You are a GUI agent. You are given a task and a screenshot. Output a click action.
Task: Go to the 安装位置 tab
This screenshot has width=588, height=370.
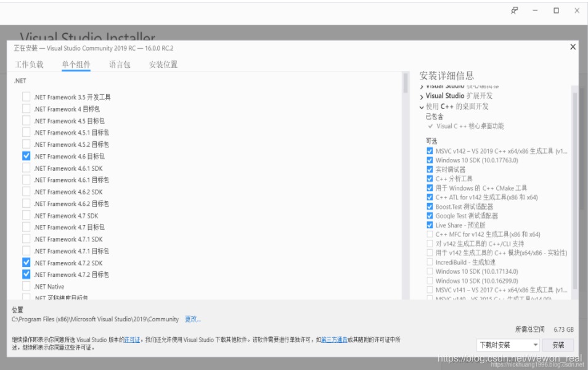(163, 65)
